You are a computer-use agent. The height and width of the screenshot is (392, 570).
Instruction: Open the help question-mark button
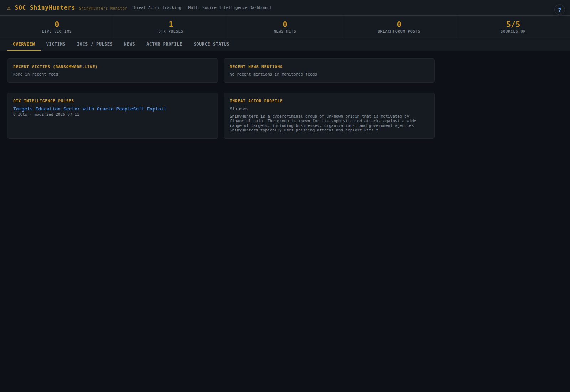pyautogui.click(x=559, y=10)
